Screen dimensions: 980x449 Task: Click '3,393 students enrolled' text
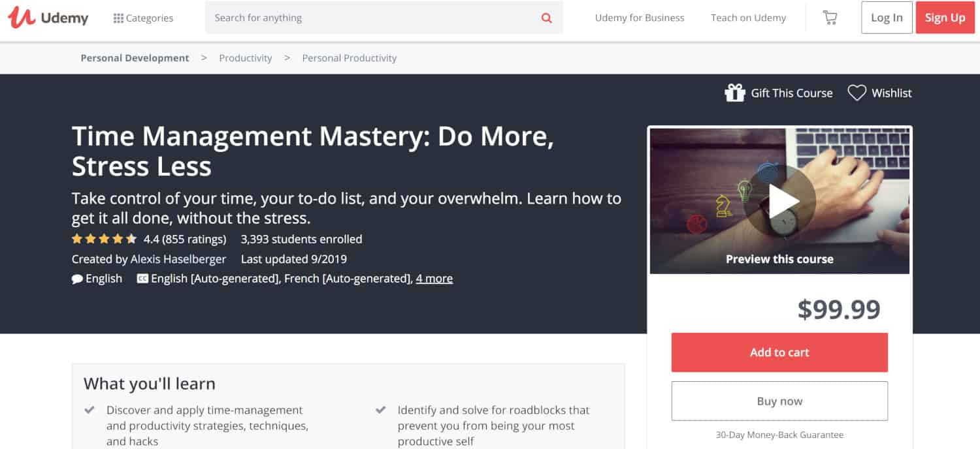(x=301, y=239)
